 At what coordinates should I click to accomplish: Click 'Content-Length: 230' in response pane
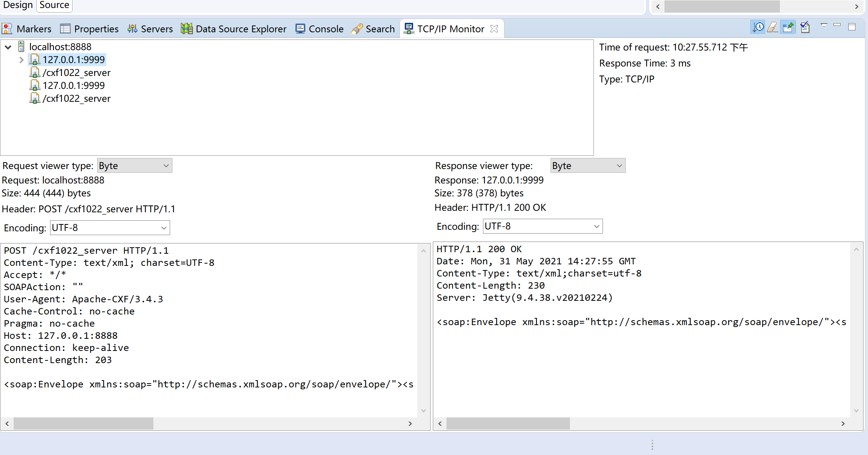[491, 286]
